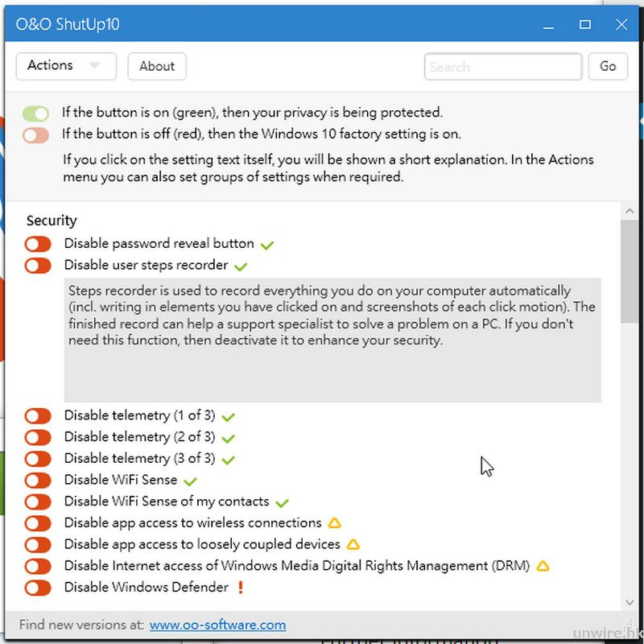Click the Go search button

point(608,66)
